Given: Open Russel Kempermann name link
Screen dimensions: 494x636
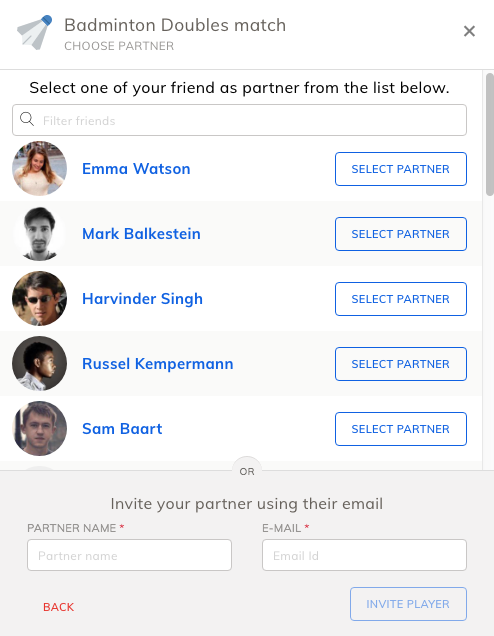Looking at the screenshot, I should coord(158,364).
